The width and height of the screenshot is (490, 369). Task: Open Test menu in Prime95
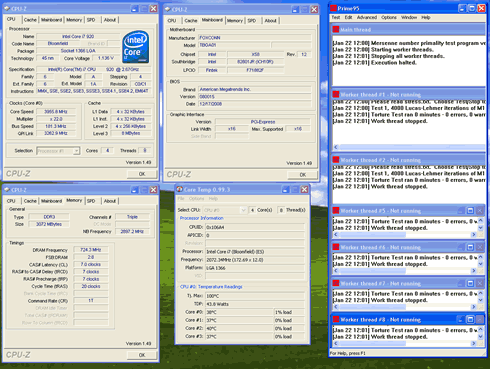click(336, 17)
